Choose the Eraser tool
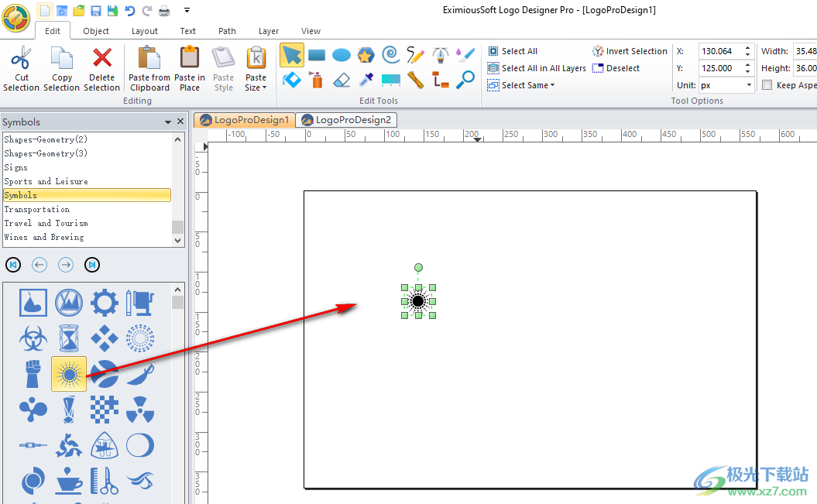817x504 pixels. pos(342,80)
